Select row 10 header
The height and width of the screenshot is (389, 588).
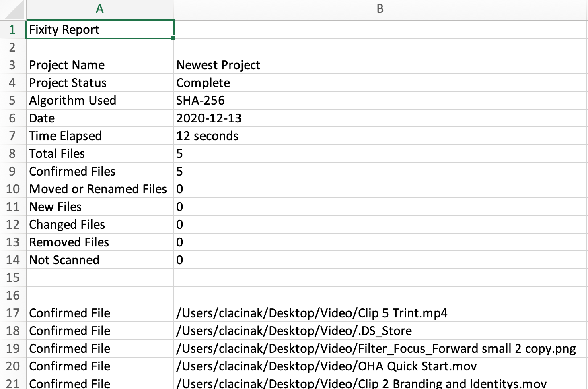(x=13, y=189)
